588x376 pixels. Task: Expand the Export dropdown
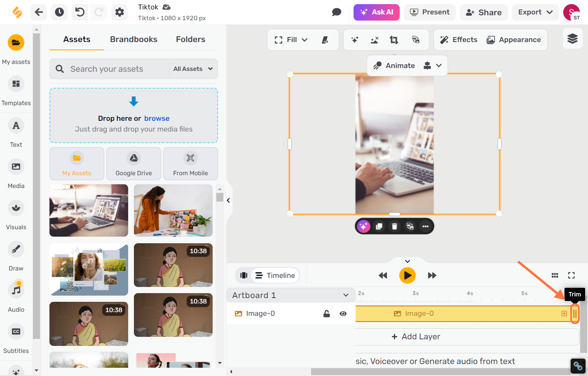[x=535, y=12]
